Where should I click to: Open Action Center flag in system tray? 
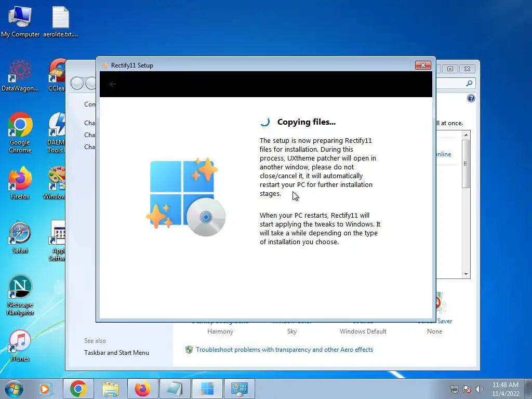(467, 389)
